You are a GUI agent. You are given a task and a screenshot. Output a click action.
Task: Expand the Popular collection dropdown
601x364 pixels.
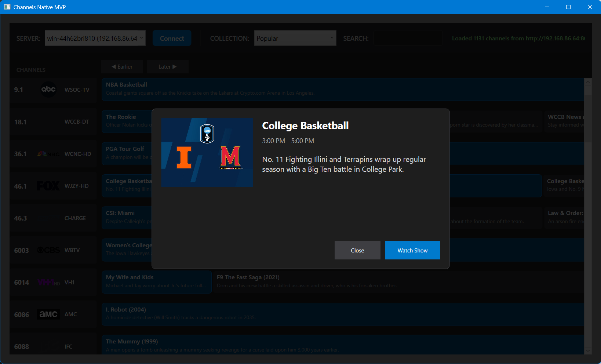(x=295, y=38)
